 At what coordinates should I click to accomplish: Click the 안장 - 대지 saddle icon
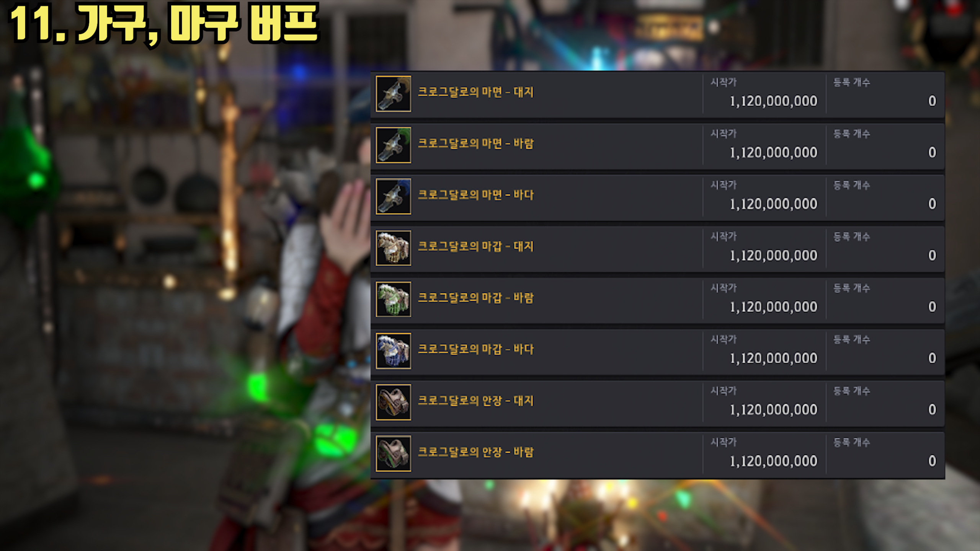click(393, 402)
